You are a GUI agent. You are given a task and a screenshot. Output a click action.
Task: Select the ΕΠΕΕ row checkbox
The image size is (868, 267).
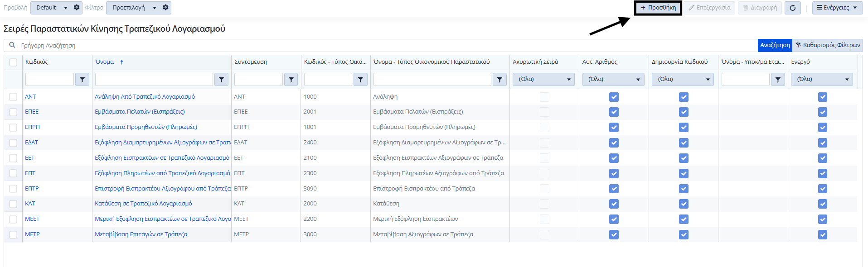pos(13,112)
